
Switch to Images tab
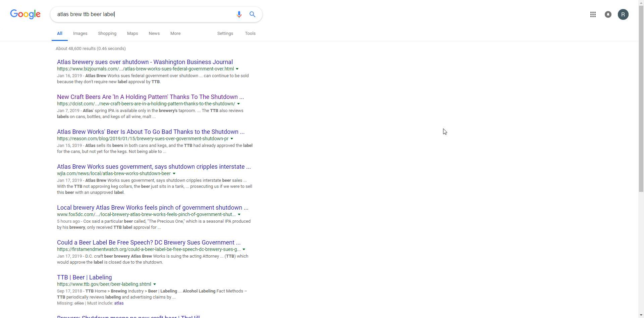[x=80, y=34]
